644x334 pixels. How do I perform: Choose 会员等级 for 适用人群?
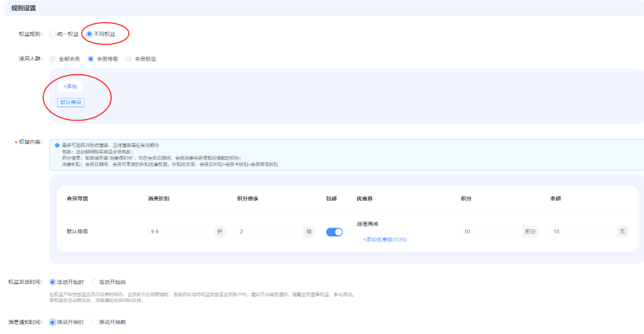[91, 59]
